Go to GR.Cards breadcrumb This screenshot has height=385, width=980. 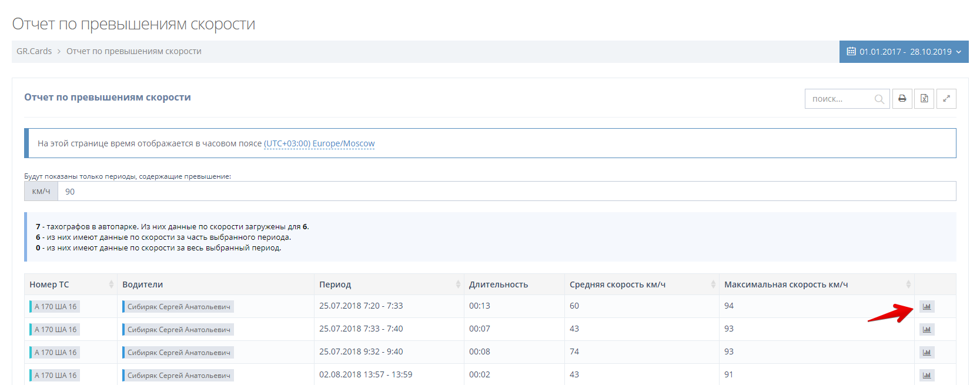(x=34, y=51)
